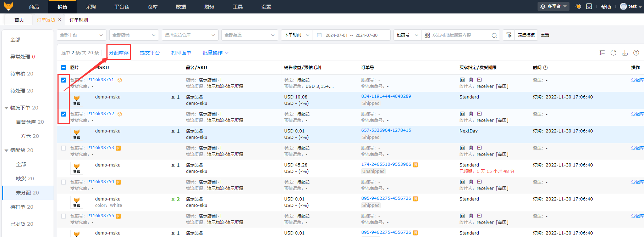This screenshot has width=644, height=237.
Task: Check the checkbox for package P116k98753
Action: pos(64,148)
